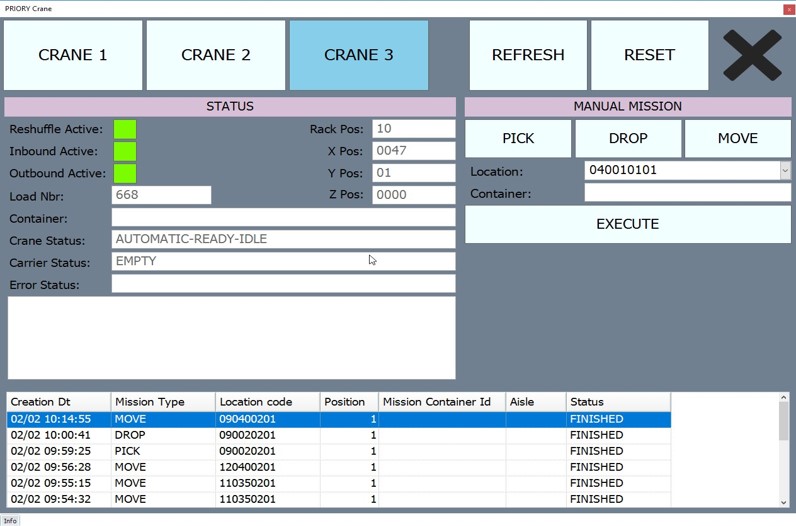The width and height of the screenshot is (796, 526).
Task: Switch to the CRANE 1 tab
Action: coord(73,55)
